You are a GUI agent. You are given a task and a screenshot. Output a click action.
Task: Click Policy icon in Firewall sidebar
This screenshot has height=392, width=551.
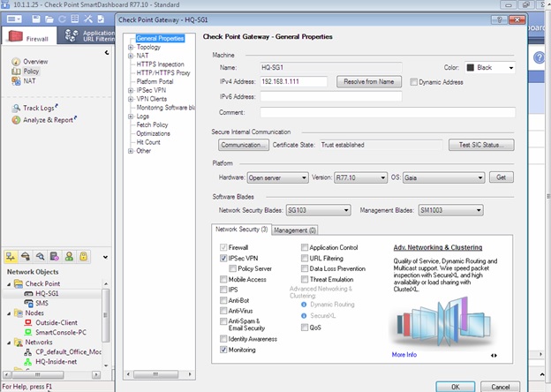(x=16, y=72)
